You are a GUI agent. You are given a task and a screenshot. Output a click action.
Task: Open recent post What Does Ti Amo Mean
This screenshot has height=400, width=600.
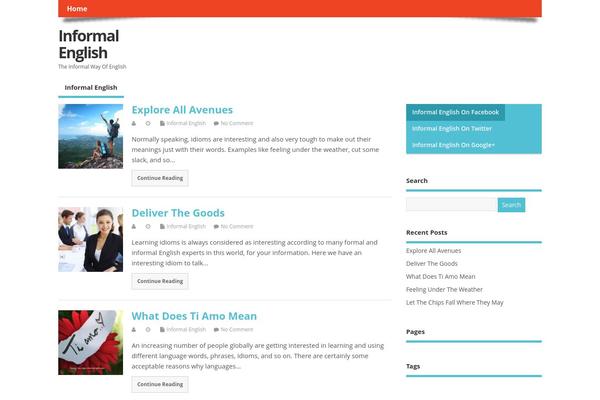[x=440, y=276]
